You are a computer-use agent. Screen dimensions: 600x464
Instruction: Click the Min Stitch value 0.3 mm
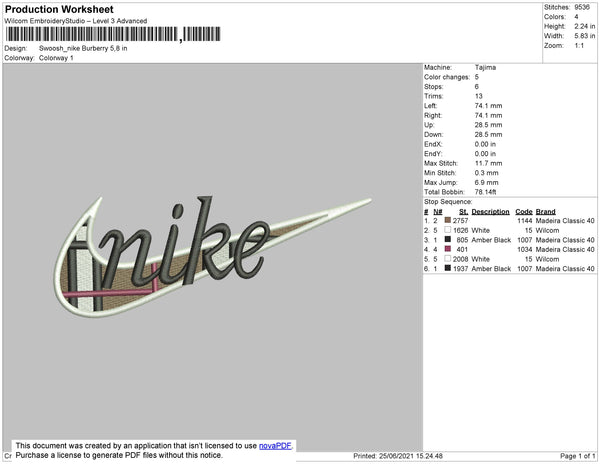(486, 173)
